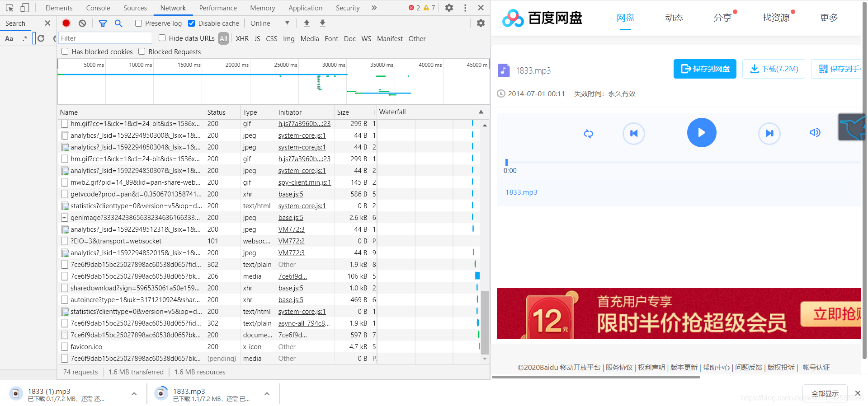868x406 pixels.
Task: Skip to previous track button
Action: tap(634, 133)
